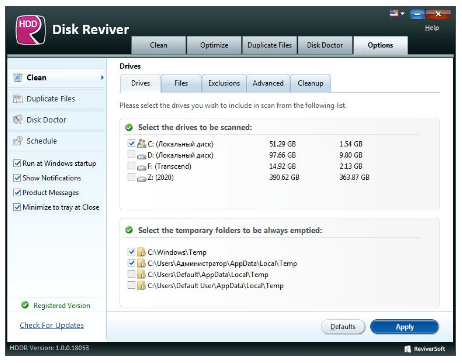The image size is (462, 363).
Task: Click the Default AppData Temp folder icon
Action: click(x=141, y=274)
